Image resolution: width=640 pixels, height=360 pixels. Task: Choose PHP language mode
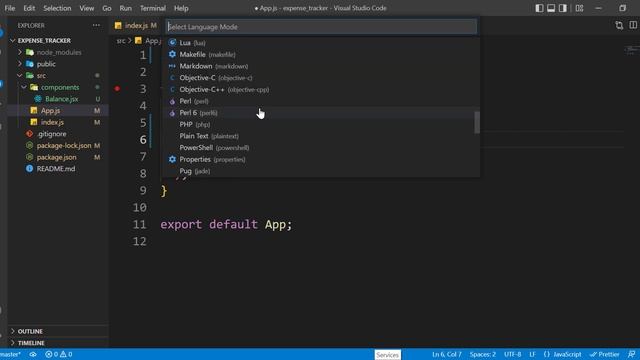320,124
